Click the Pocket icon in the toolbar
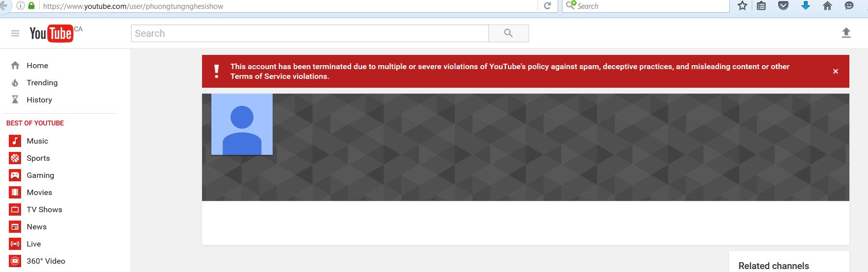Viewport: 868px width, 272px height. tap(783, 6)
